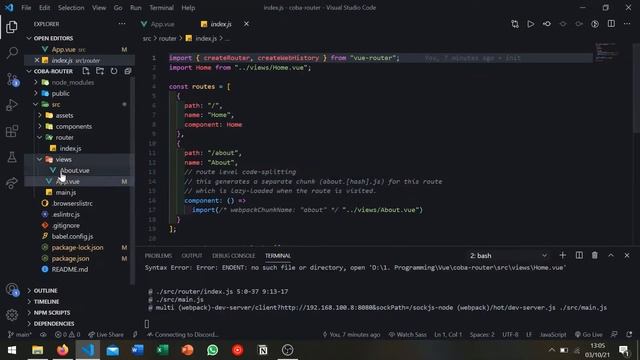Run the file with play icon

531,24
